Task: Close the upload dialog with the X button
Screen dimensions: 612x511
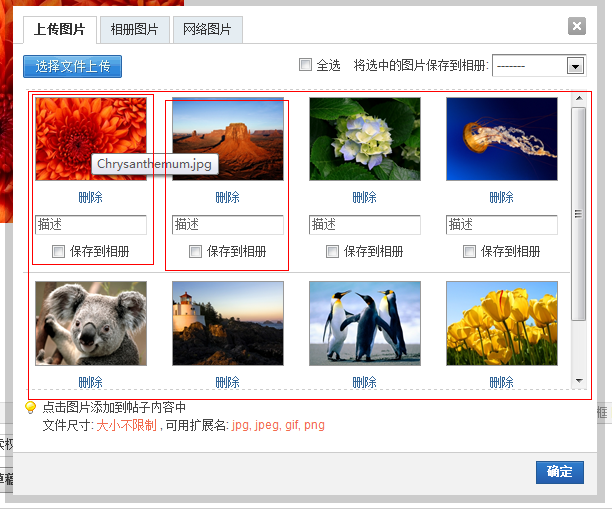Action: (576, 26)
